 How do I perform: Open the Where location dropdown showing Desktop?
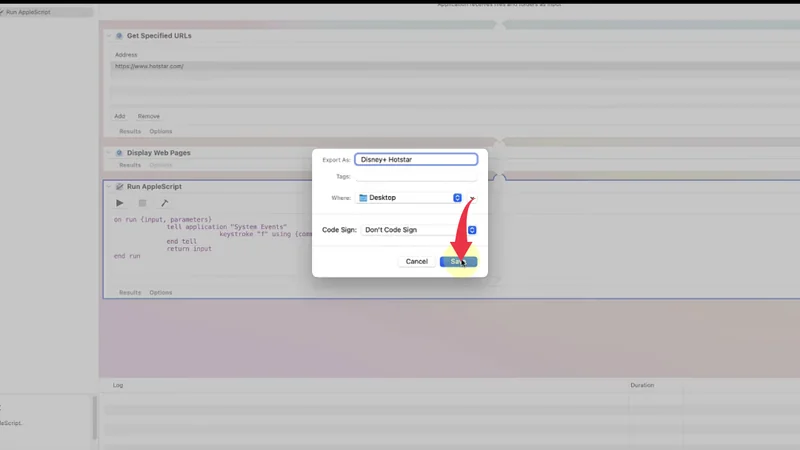click(x=409, y=198)
